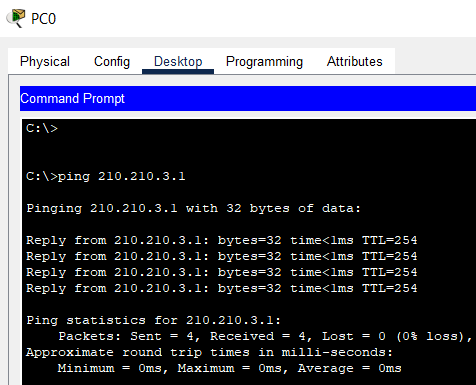
Task: Click the 'Approximate round trip times' line
Action: [210, 352]
